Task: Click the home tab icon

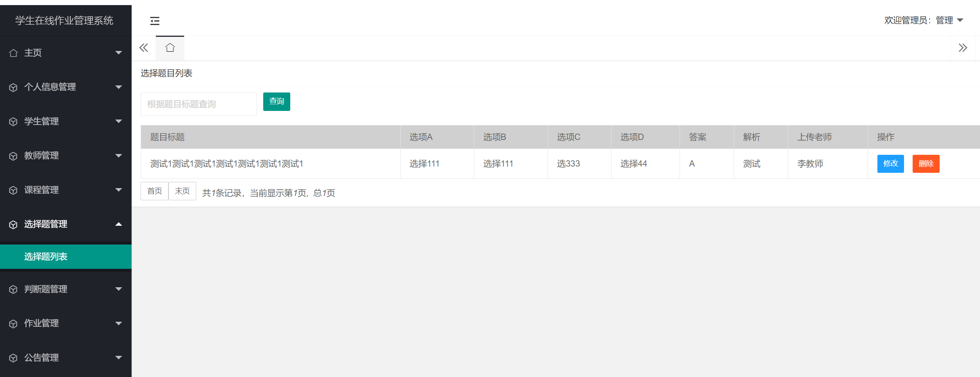Action: point(170,48)
